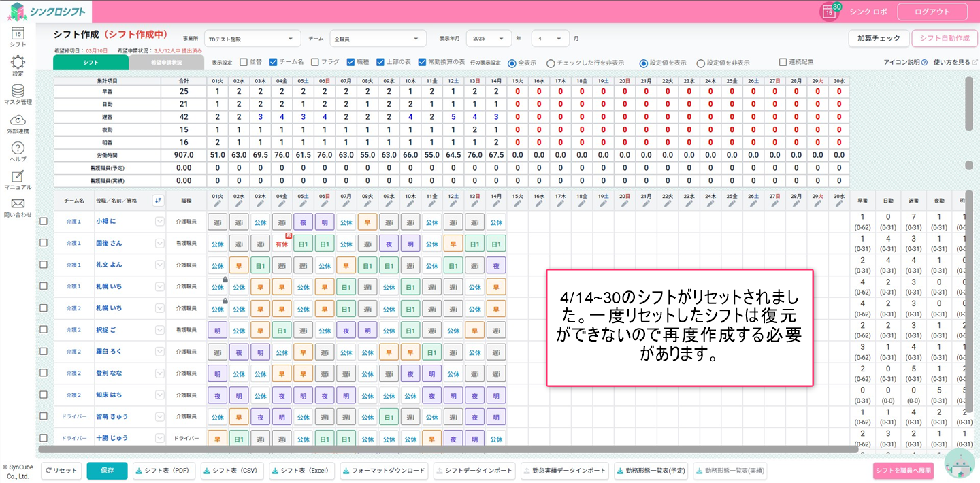
Task: Click the lock icon on 介護1 札幌 いち row
Action: point(225,280)
